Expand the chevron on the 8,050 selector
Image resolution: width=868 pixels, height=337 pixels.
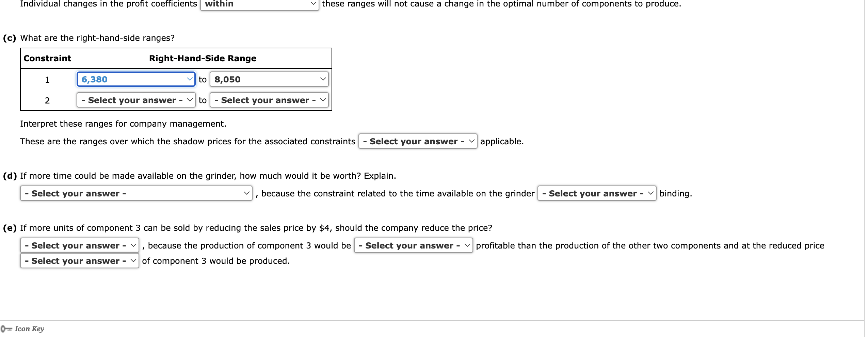[x=322, y=79]
